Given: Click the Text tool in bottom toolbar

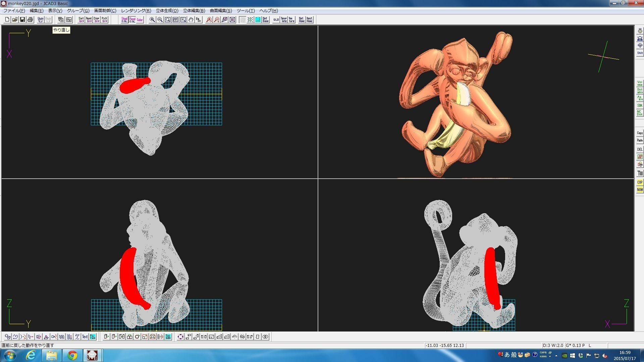Looking at the screenshot, I should pyautogui.click(x=85, y=337).
